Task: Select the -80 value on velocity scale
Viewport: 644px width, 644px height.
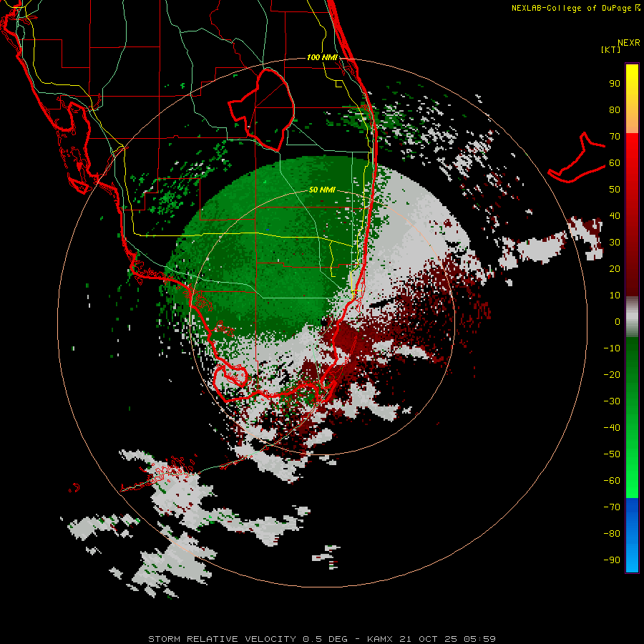Action: (612, 534)
